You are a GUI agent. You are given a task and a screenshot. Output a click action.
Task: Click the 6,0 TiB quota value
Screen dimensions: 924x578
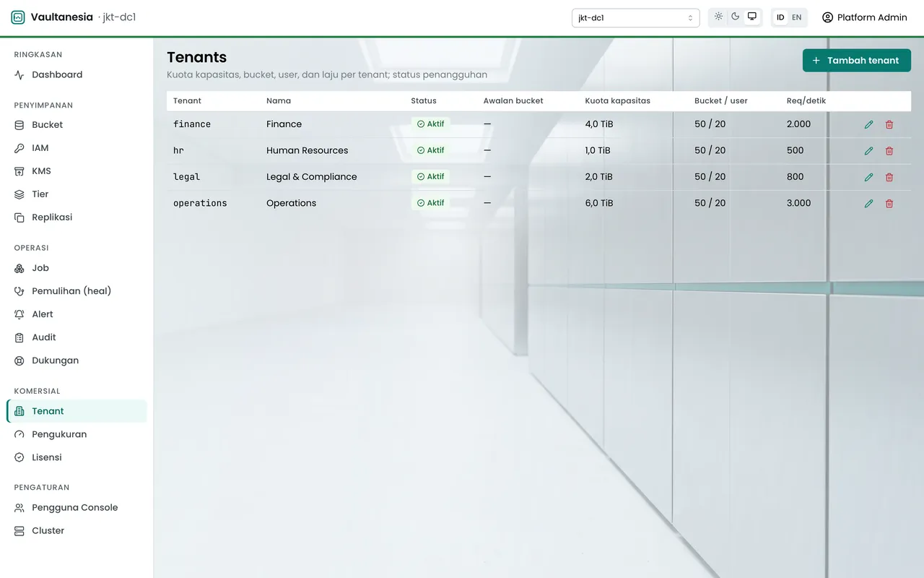click(x=599, y=204)
